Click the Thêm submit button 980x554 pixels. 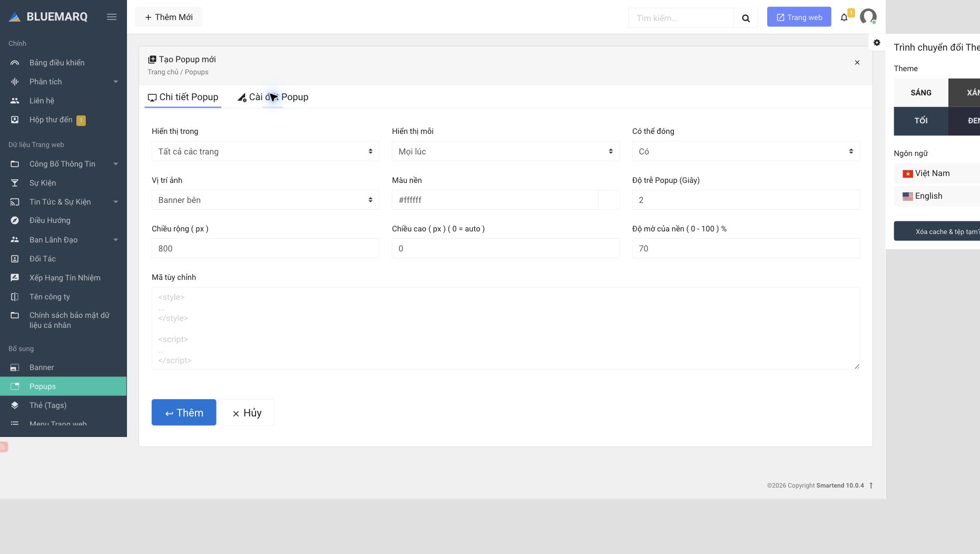coord(184,412)
